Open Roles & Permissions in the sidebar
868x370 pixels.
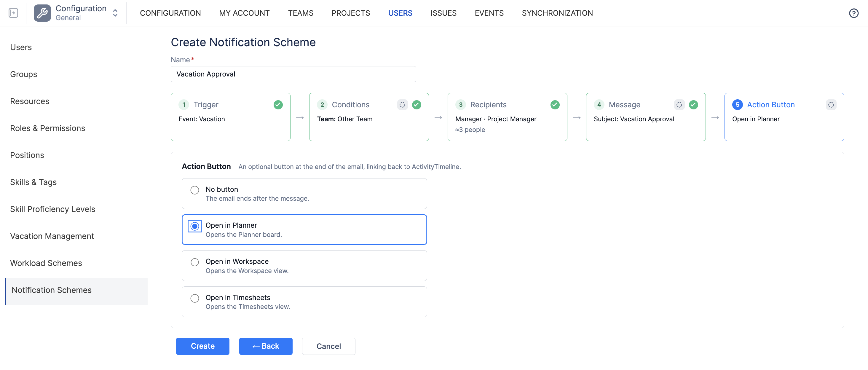coord(76,128)
